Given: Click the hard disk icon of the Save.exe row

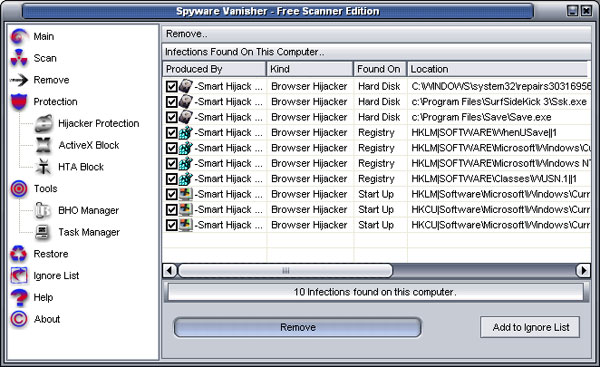Looking at the screenshot, I should tap(186, 117).
